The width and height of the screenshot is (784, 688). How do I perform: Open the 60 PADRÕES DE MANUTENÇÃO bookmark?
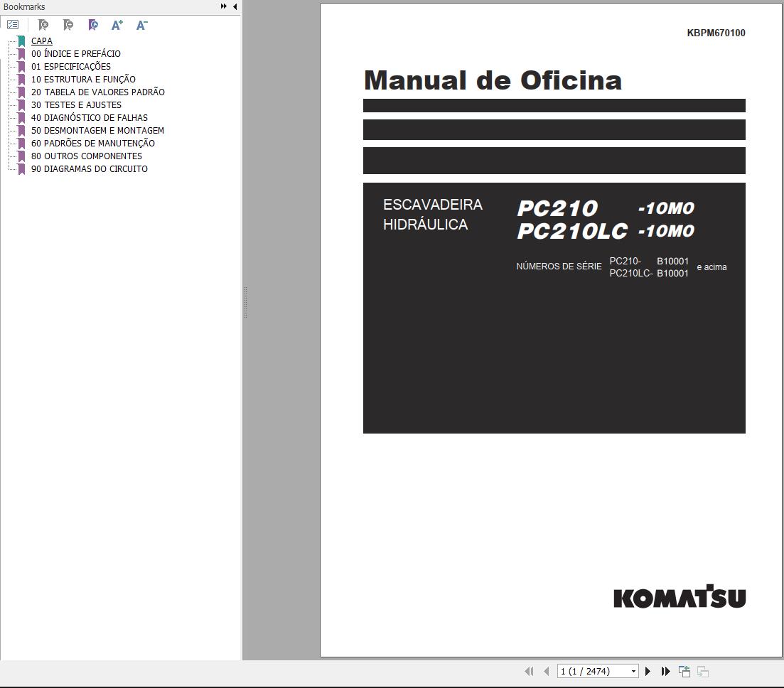click(x=93, y=143)
